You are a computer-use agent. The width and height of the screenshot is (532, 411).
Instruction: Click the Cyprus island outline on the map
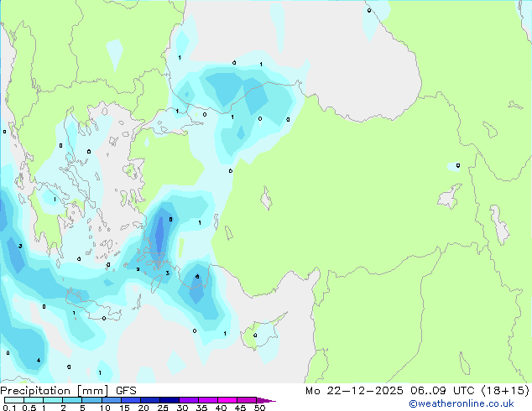263,330
